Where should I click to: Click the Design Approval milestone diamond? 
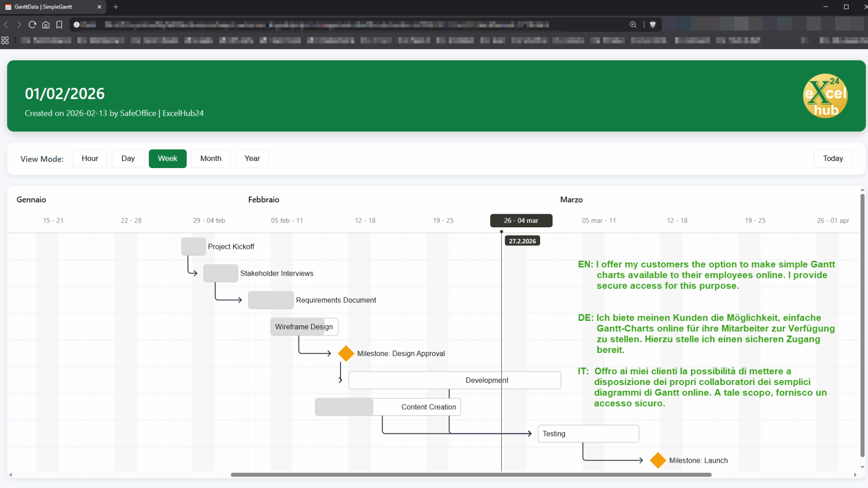click(x=346, y=353)
